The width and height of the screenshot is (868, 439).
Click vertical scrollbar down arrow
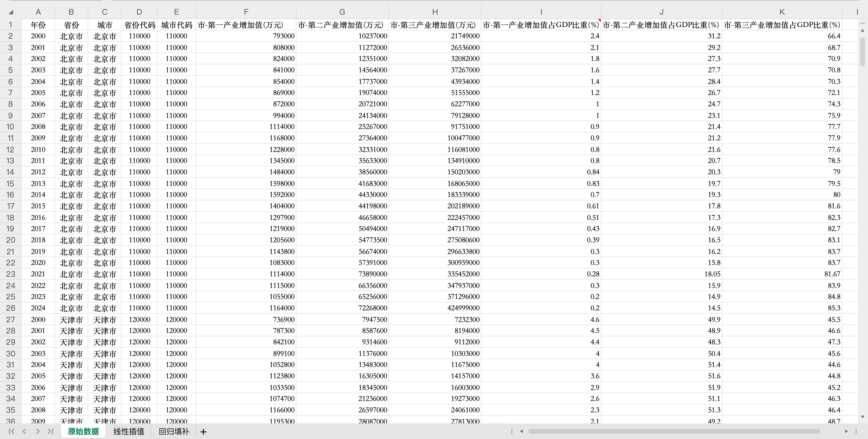click(863, 417)
